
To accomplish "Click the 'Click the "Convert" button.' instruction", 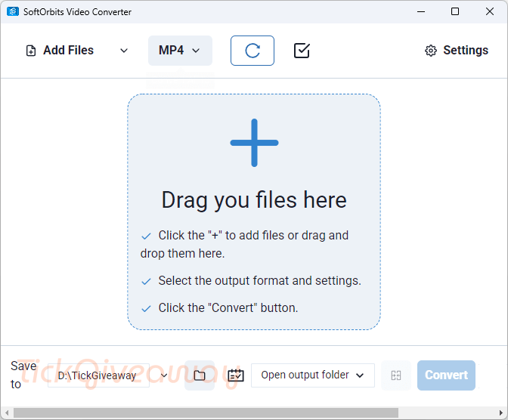I will pos(228,308).
